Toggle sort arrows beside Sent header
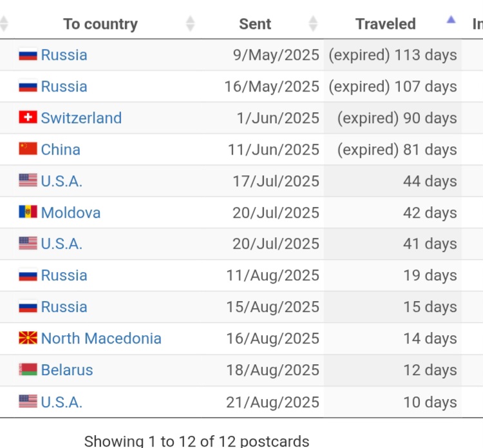This screenshot has width=483, height=448. [x=313, y=23]
